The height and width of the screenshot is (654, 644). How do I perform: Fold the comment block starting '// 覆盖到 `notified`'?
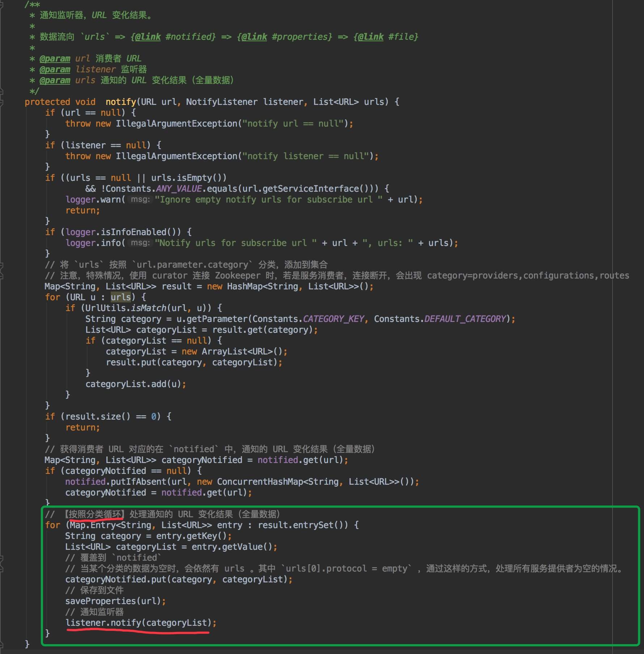[1, 558]
